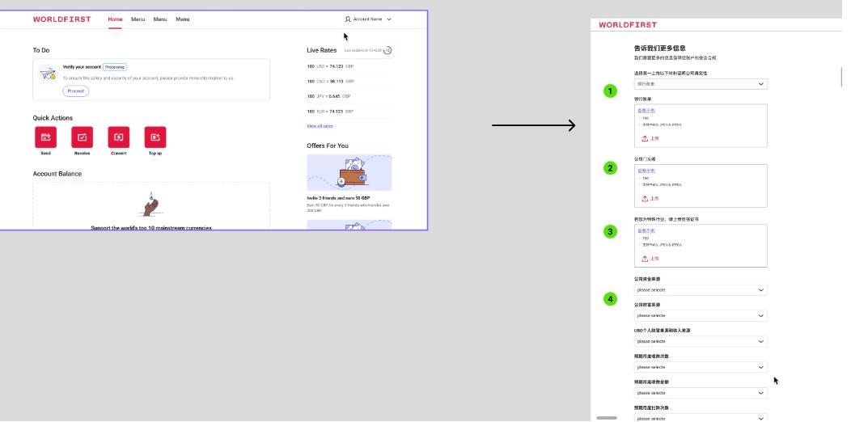Click the upload icon under 银行账单 section
This screenshot has width=868, height=422.
(x=645, y=138)
